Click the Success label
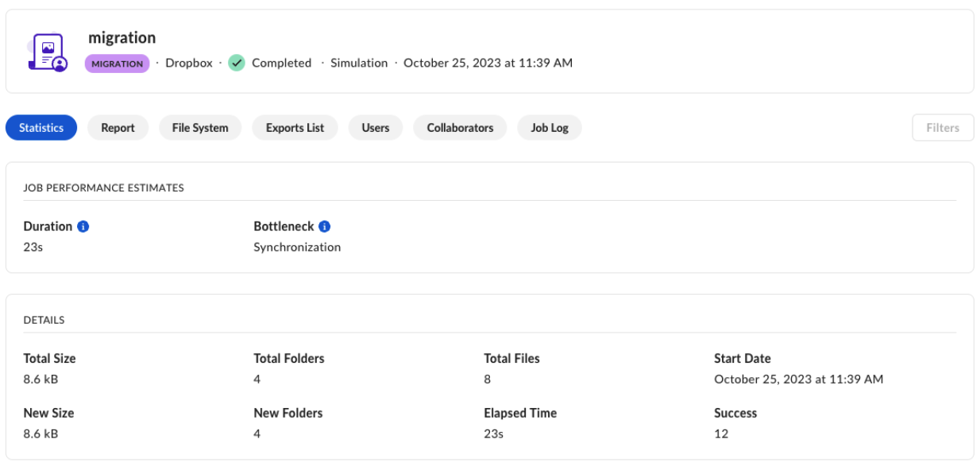This screenshot has height=466, width=980. [735, 414]
